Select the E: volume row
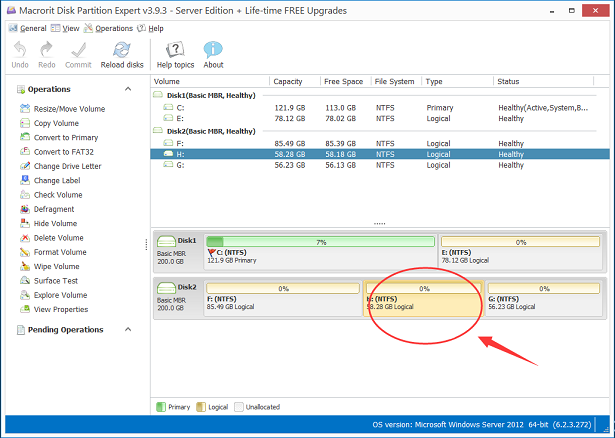This screenshot has height=438, width=615. click(380, 118)
